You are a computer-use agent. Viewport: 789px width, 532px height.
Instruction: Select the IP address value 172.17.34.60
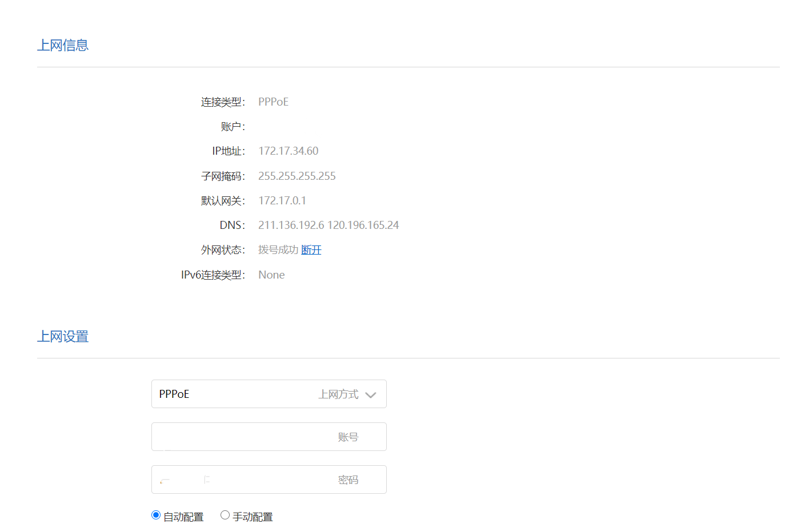pos(288,151)
